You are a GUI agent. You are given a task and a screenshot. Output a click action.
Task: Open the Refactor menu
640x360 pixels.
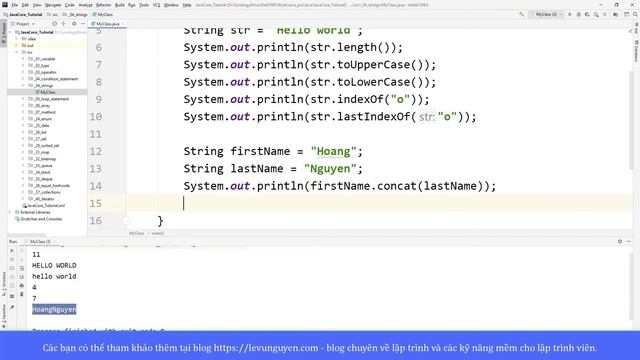pyautogui.click(x=103, y=5)
